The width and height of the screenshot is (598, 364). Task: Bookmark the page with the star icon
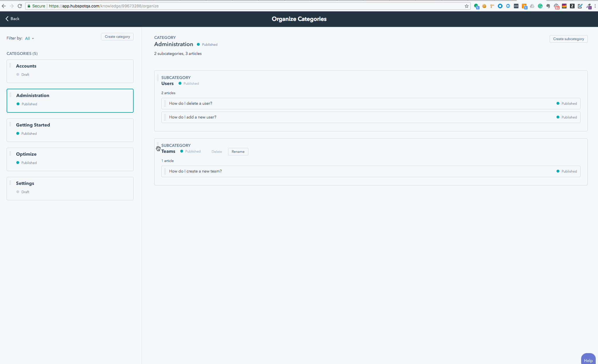point(467,6)
